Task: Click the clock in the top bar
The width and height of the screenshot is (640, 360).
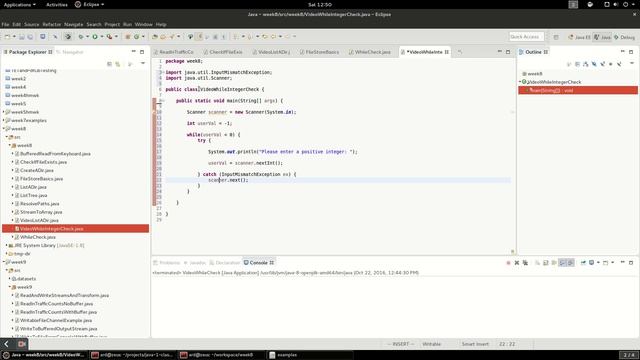Action: click(x=320, y=4)
